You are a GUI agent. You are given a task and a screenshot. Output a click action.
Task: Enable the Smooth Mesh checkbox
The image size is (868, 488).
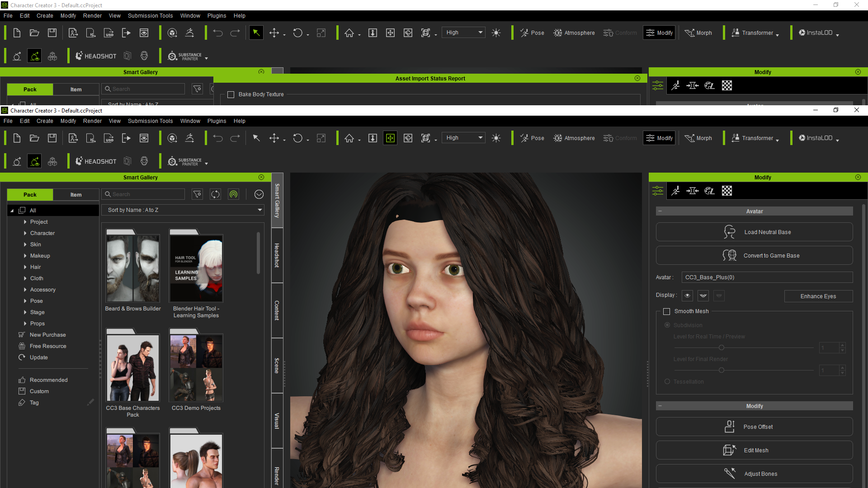666,311
